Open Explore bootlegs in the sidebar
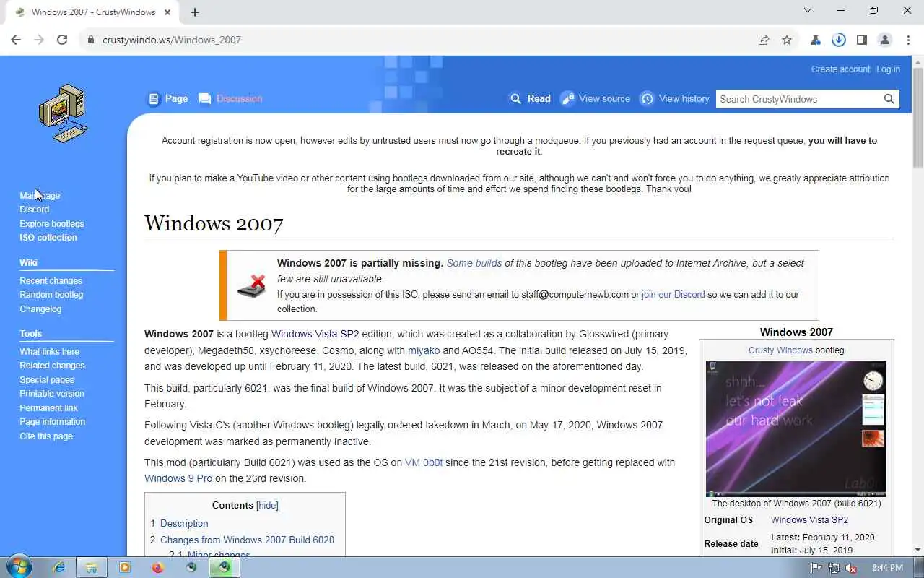The height and width of the screenshot is (578, 924). coord(52,224)
